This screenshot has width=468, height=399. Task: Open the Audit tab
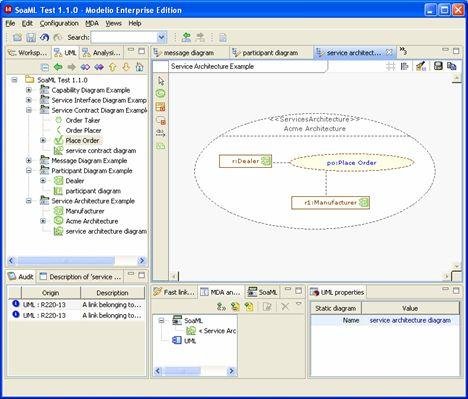pos(21,277)
